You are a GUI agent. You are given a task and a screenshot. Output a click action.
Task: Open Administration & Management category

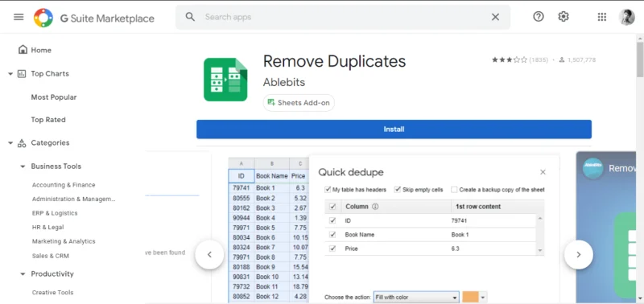coord(74,199)
